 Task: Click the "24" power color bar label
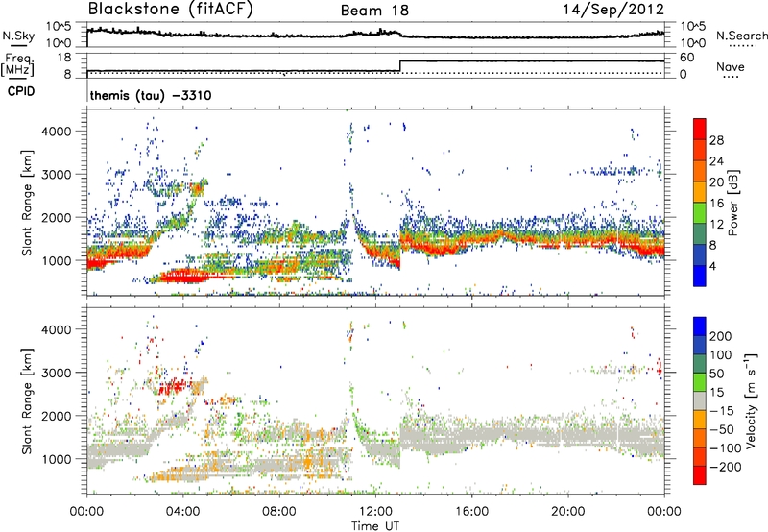pos(716,161)
